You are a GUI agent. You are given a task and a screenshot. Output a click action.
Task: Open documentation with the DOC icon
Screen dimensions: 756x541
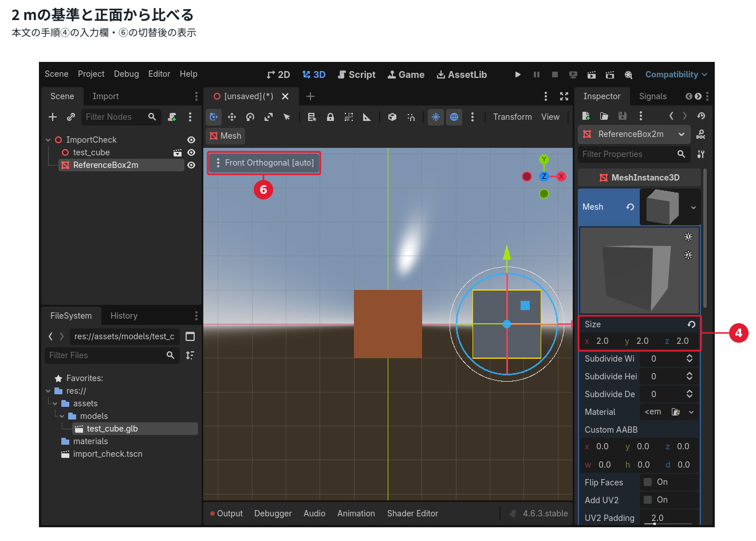click(701, 134)
